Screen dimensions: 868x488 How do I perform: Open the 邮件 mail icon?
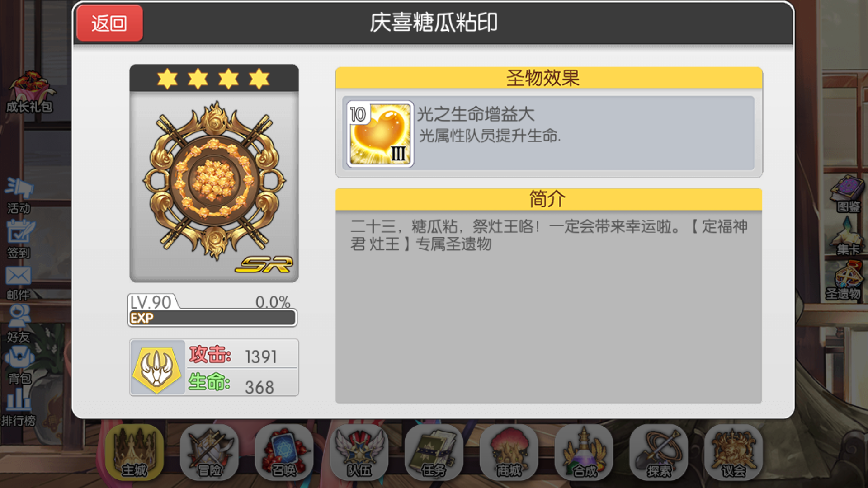pyautogui.click(x=19, y=283)
